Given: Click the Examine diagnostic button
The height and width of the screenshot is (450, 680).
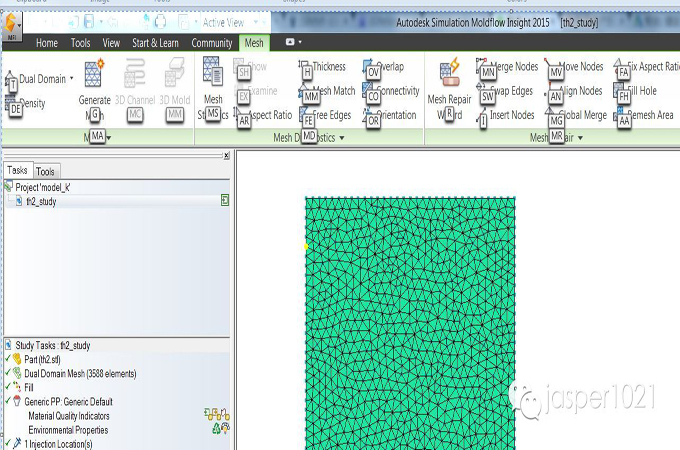Looking at the screenshot, I should coord(255,91).
